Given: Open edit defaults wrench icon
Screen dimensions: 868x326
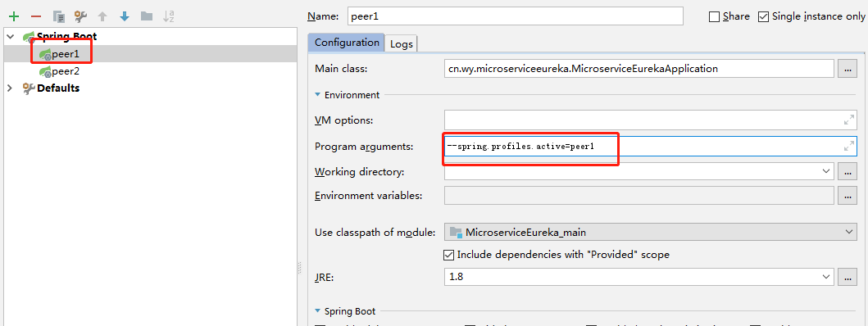Looking at the screenshot, I should [x=80, y=16].
